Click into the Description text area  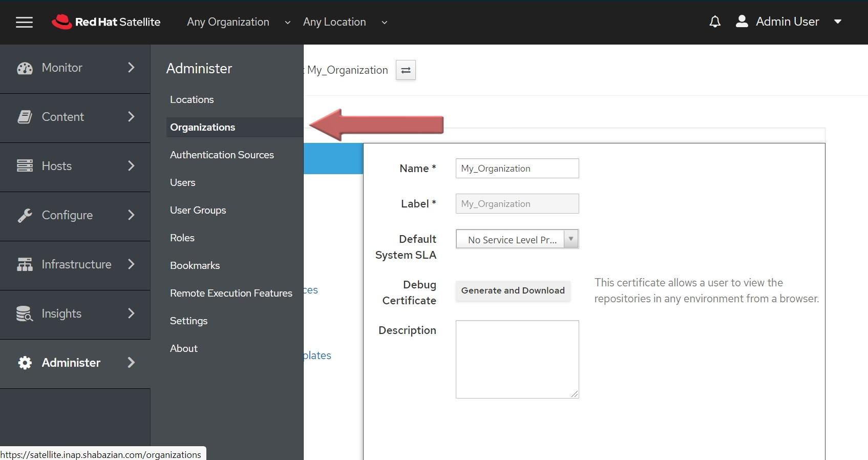tap(517, 359)
